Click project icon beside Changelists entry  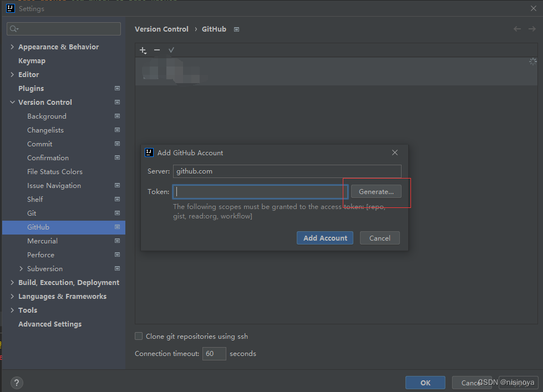(x=118, y=130)
